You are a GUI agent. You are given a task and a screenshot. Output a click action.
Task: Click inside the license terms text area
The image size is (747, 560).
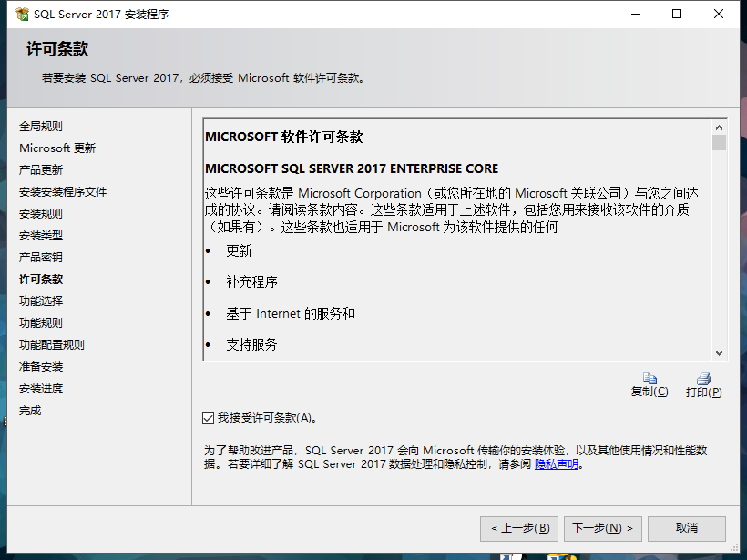coord(455,273)
